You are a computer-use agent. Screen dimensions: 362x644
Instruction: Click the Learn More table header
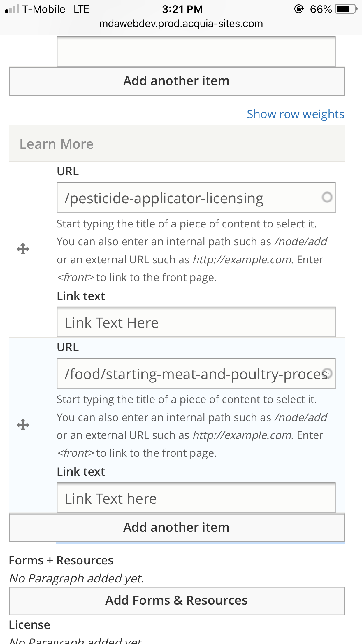[x=57, y=144]
